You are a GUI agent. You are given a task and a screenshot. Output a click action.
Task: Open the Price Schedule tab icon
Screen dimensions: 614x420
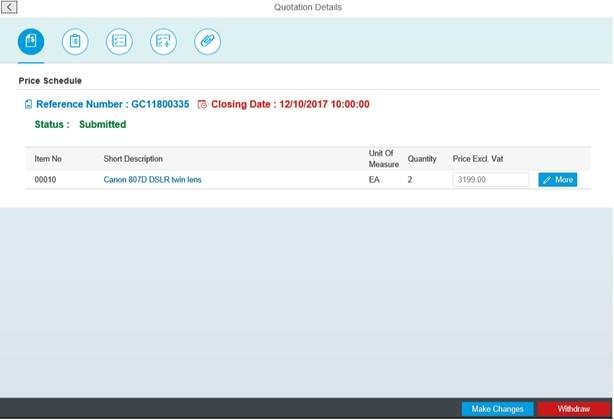pyautogui.click(x=31, y=41)
